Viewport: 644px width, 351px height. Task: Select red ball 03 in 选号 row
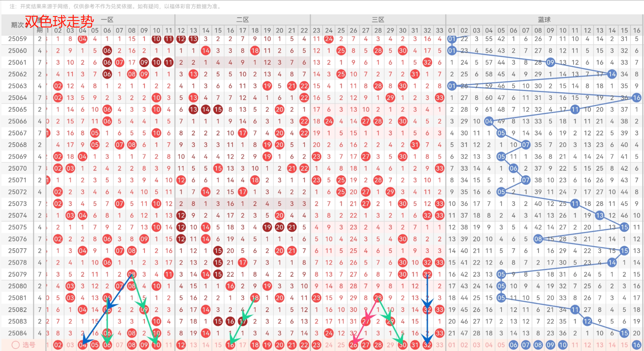pos(70,345)
